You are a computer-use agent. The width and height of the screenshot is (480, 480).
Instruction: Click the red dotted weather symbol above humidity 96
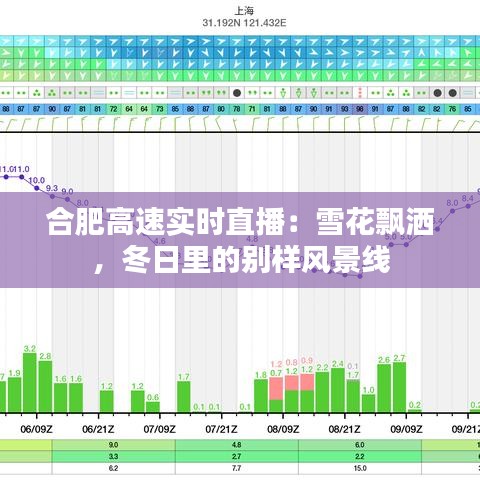click(x=360, y=92)
